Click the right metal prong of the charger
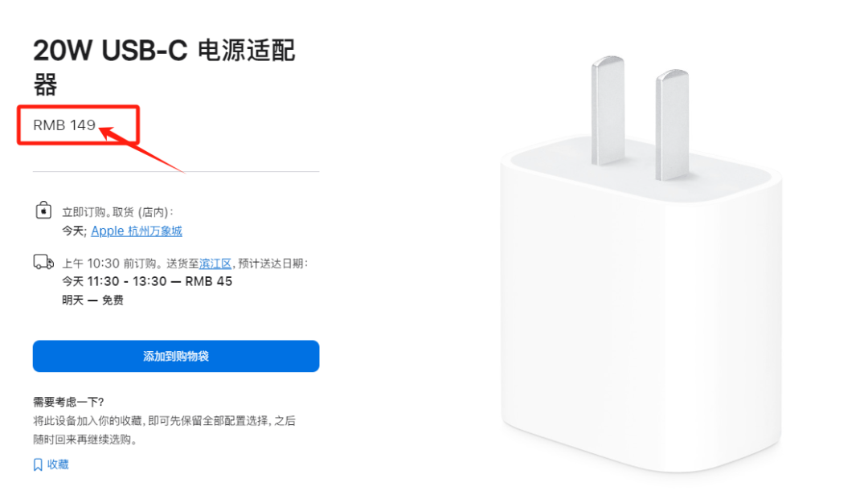Image resolution: width=868 pixels, height=503 pixels. (672, 125)
